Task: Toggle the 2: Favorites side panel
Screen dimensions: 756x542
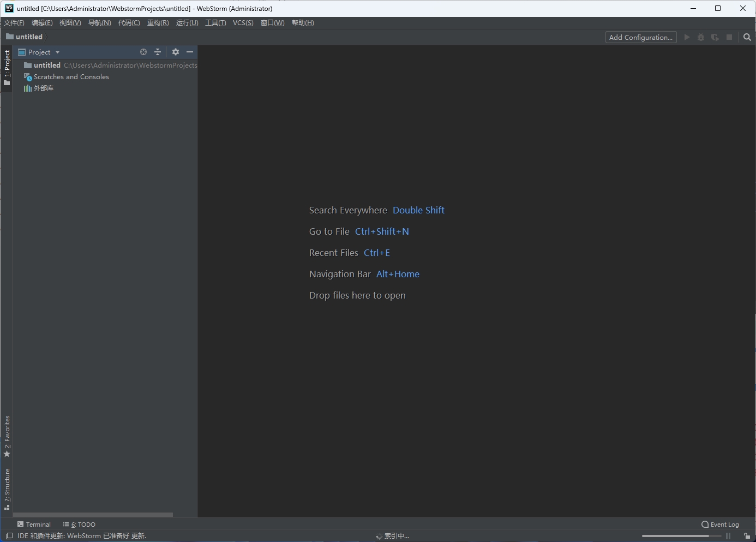Action: point(8,437)
